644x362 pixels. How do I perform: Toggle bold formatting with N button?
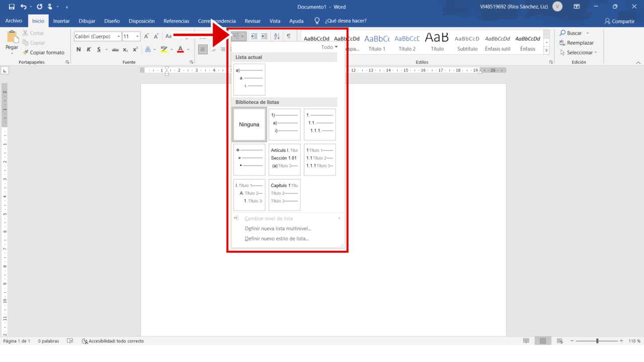78,49
